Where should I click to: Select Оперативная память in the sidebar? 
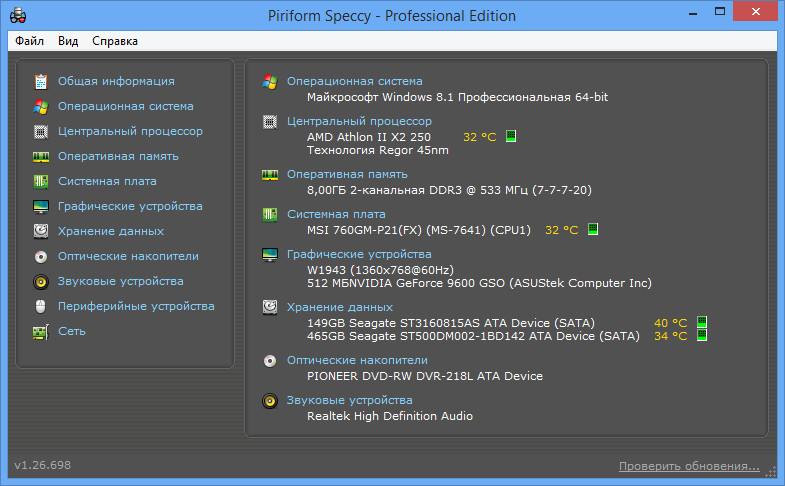pyautogui.click(x=118, y=156)
